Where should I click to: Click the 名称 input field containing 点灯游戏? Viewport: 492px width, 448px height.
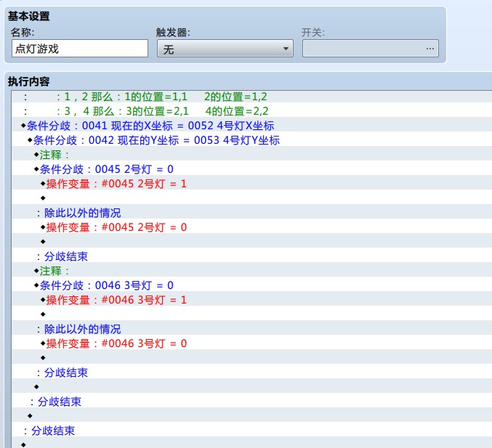(x=80, y=48)
